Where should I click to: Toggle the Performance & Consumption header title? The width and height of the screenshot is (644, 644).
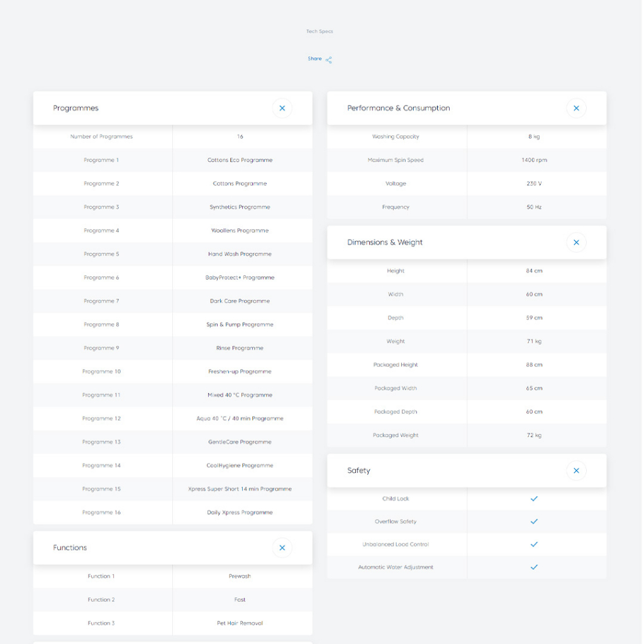point(398,108)
